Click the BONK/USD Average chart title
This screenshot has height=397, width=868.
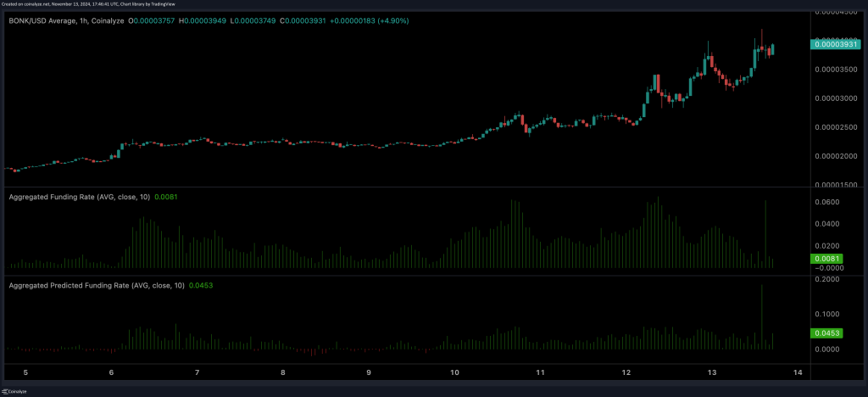click(66, 20)
